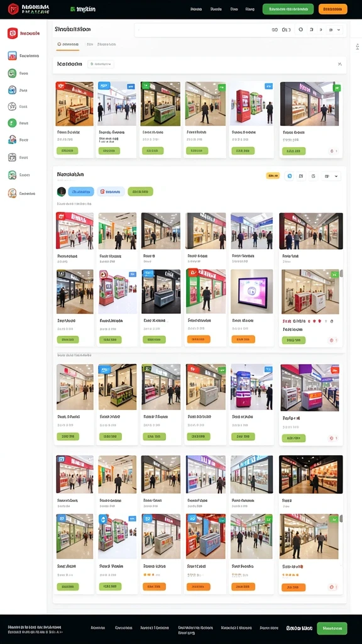The image size is (362, 644).
Task: Click the green button in the top header
Action: (x=288, y=9)
